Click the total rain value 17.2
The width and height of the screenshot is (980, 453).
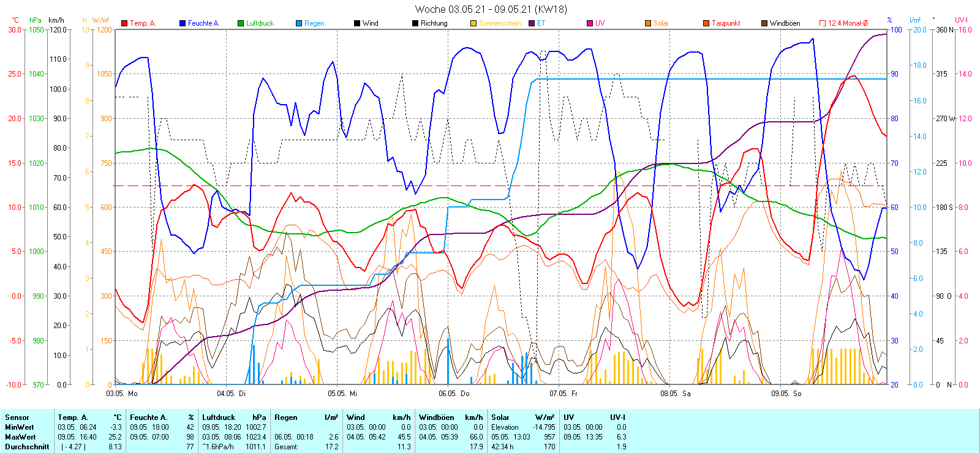pos(331,447)
